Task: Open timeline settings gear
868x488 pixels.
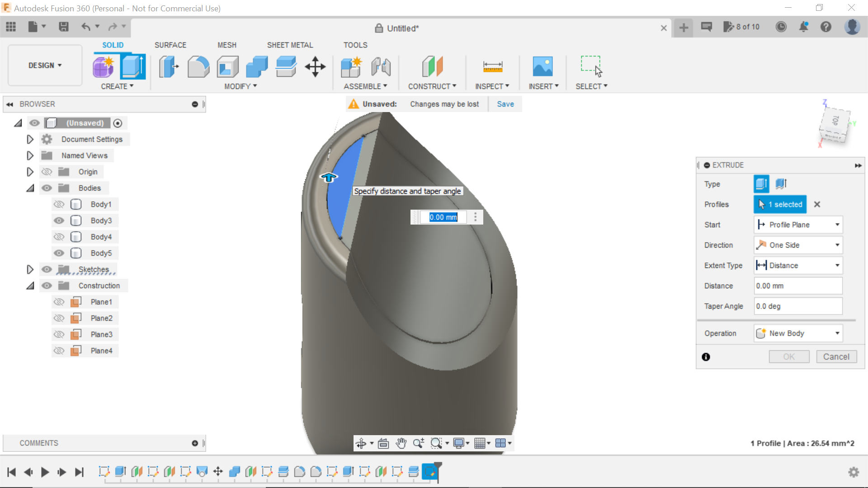Action: [854, 472]
